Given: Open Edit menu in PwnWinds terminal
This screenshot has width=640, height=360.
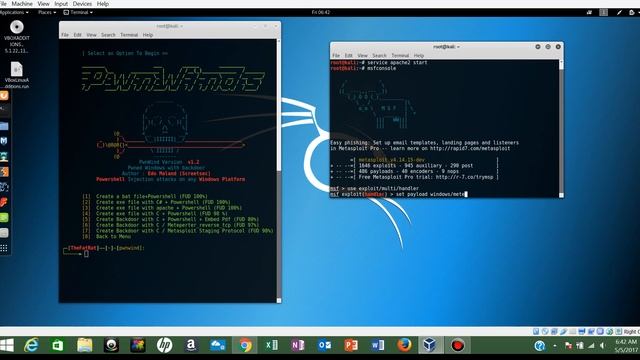Looking at the screenshot, I should point(78,35).
